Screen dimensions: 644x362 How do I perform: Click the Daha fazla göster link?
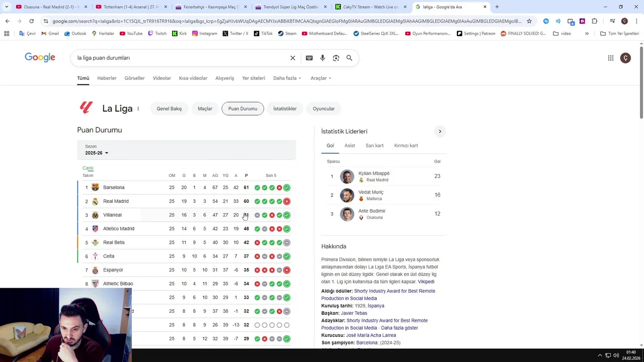point(399,328)
